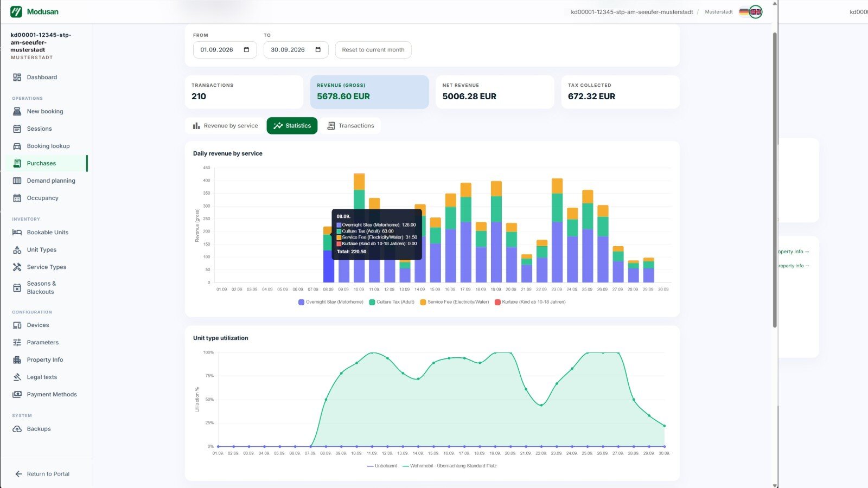Select the Statistics tab
The height and width of the screenshot is (488, 868).
(292, 126)
